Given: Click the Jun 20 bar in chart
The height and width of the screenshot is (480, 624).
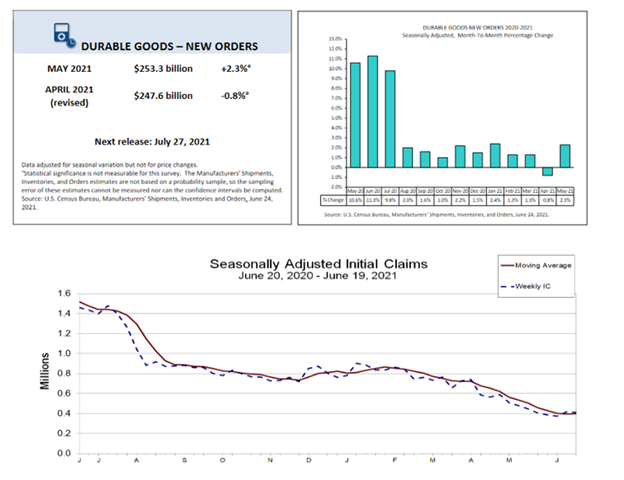Looking at the screenshot, I should coord(373,112).
